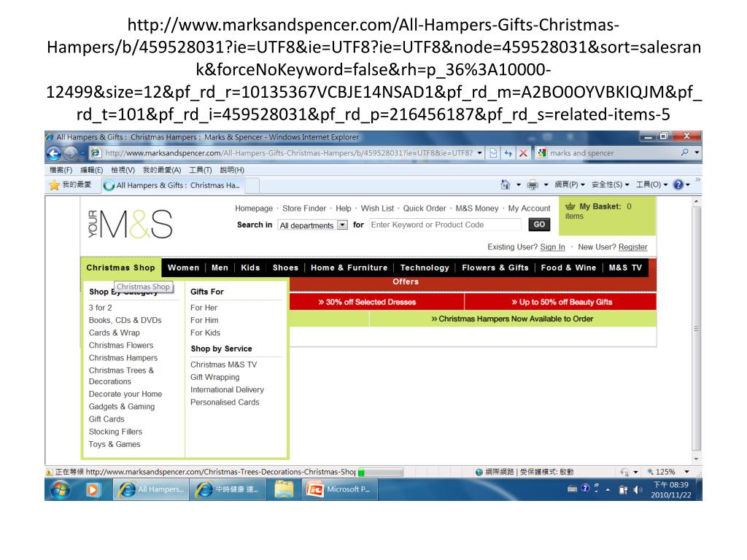Click the page loading progress bar
Screen dimensions: 747x560
click(x=380, y=472)
